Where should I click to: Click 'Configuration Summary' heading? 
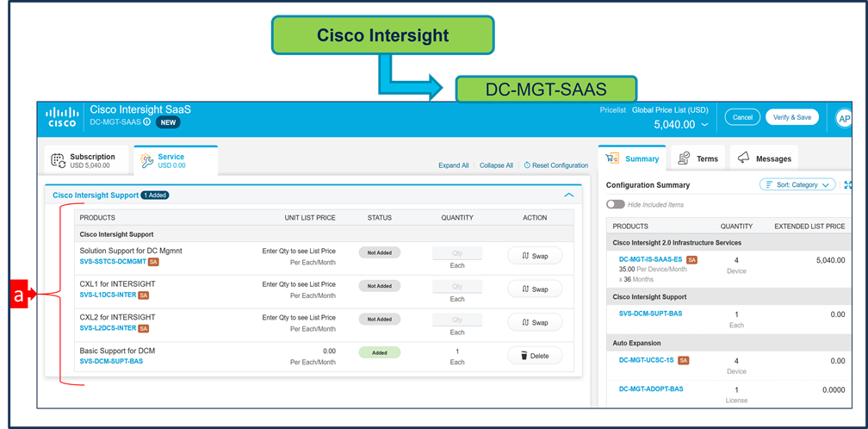[x=648, y=185]
